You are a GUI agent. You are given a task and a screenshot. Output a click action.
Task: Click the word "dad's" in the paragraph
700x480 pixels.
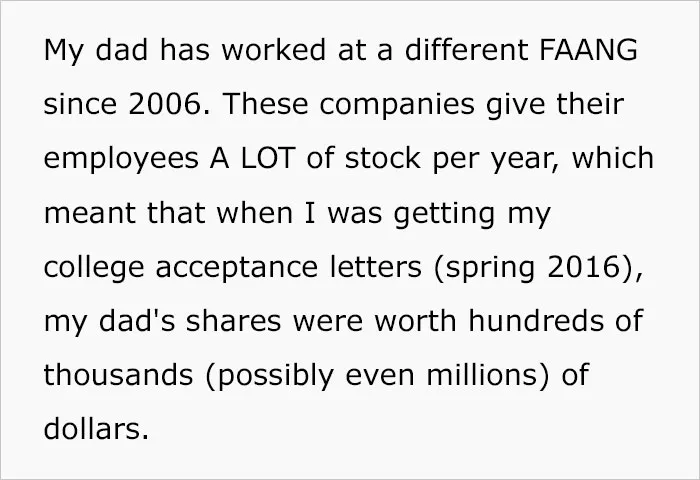point(137,321)
